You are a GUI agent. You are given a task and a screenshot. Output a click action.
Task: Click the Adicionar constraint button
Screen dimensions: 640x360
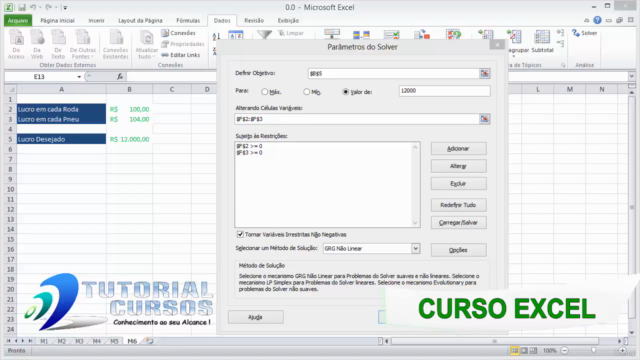click(458, 149)
